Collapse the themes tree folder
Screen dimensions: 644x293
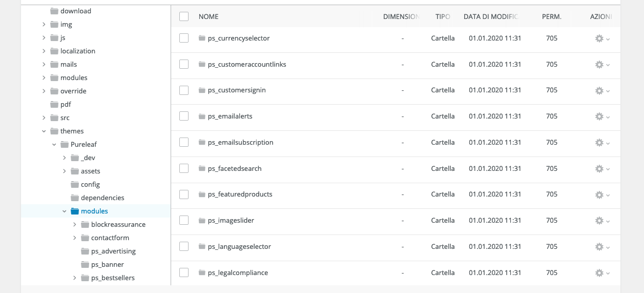(44, 131)
